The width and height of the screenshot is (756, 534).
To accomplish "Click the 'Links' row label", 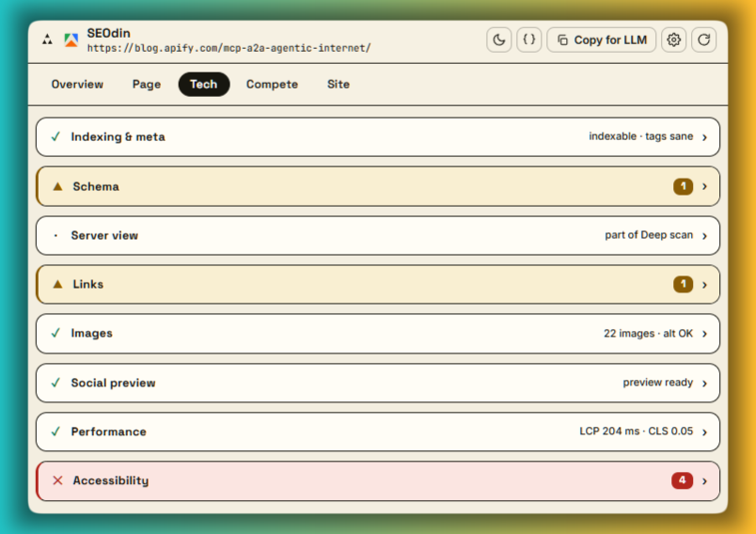I will (x=88, y=284).
